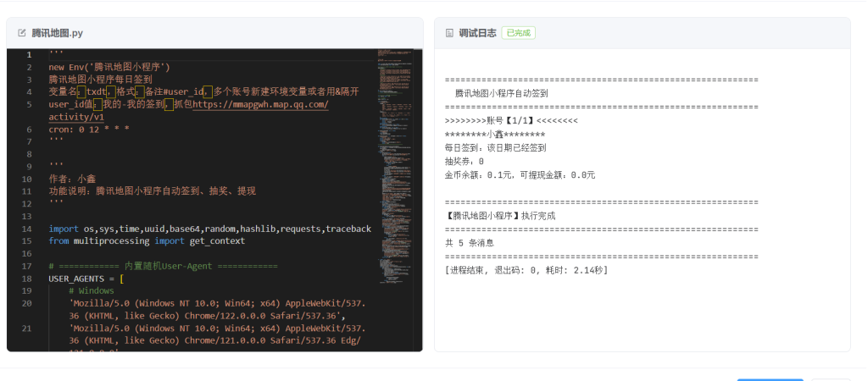The image size is (868, 381).
Task: Click the 每日签到 result line in the log
Action: (x=495, y=147)
